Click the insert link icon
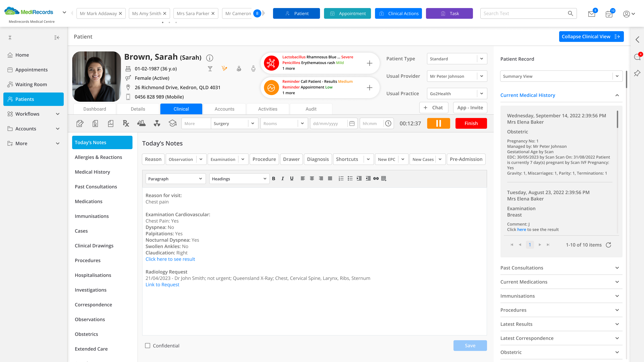Viewport: 644px width, 362px height. (x=376, y=178)
